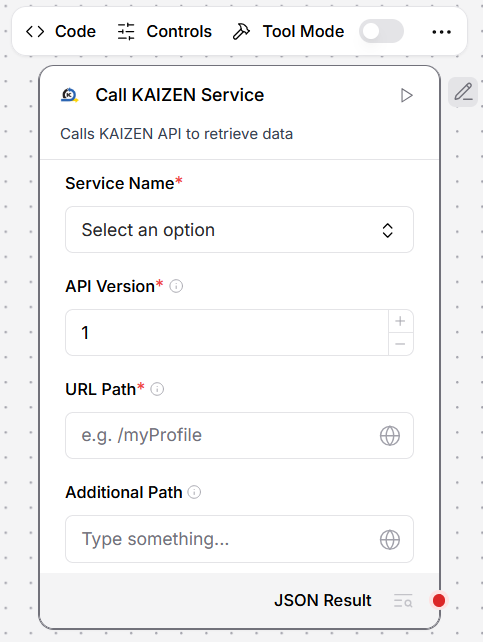Click globe icon in Additional Path field
Image resolution: width=483 pixels, height=642 pixels.
(390, 540)
